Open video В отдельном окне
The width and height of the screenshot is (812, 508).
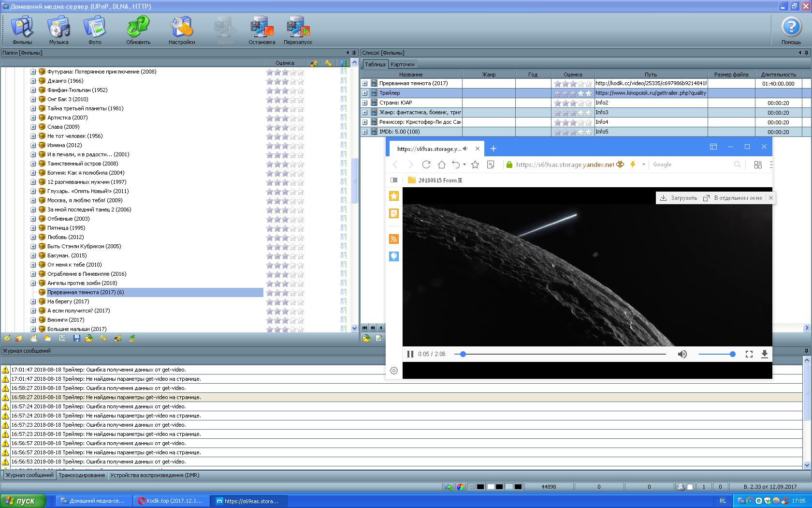733,198
